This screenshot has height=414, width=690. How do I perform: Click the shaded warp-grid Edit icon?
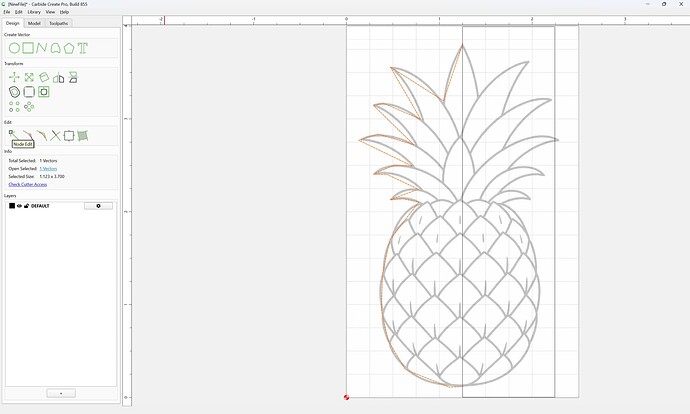(83, 136)
